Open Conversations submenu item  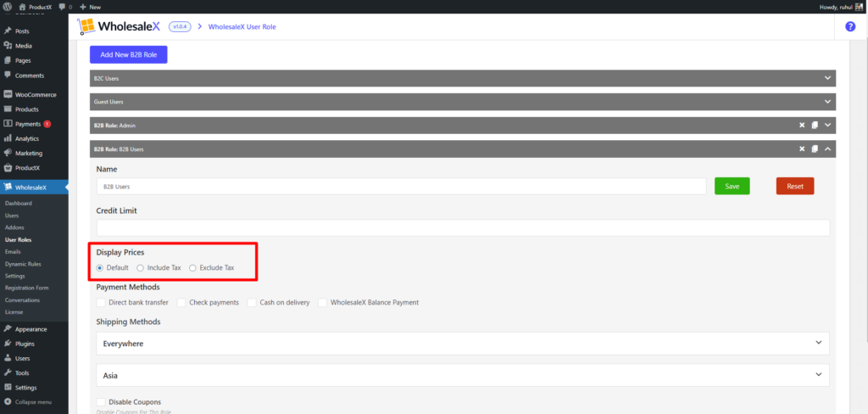[x=22, y=300]
